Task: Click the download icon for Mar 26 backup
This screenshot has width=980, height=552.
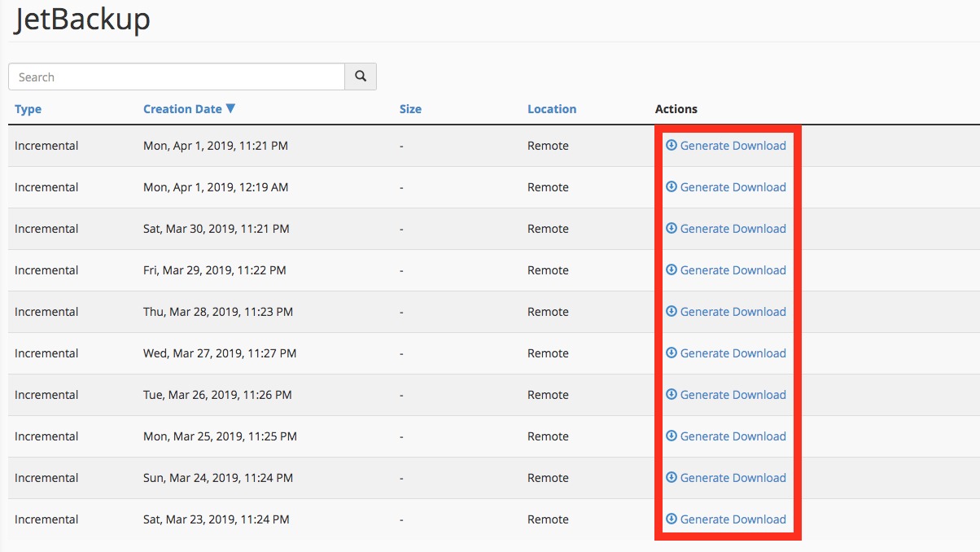Action: [672, 394]
